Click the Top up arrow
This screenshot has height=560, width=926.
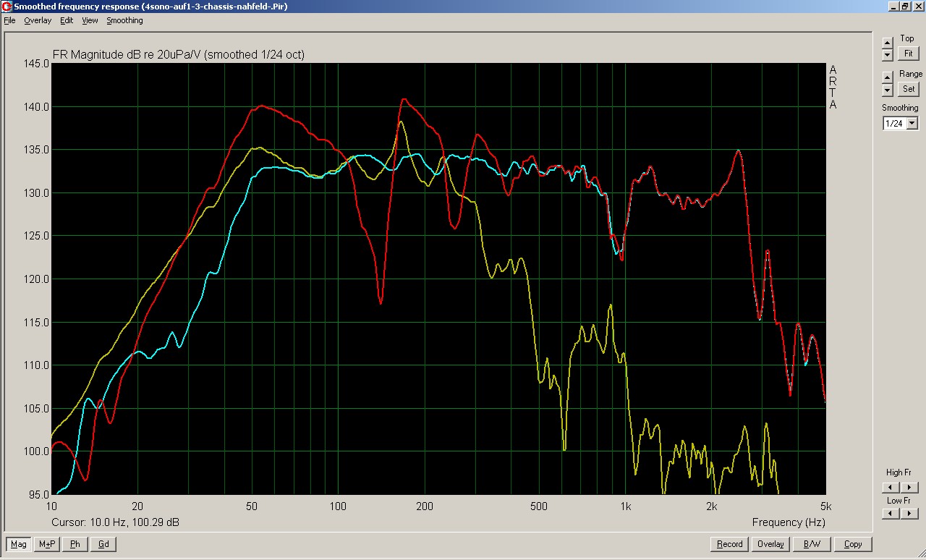[x=888, y=42]
